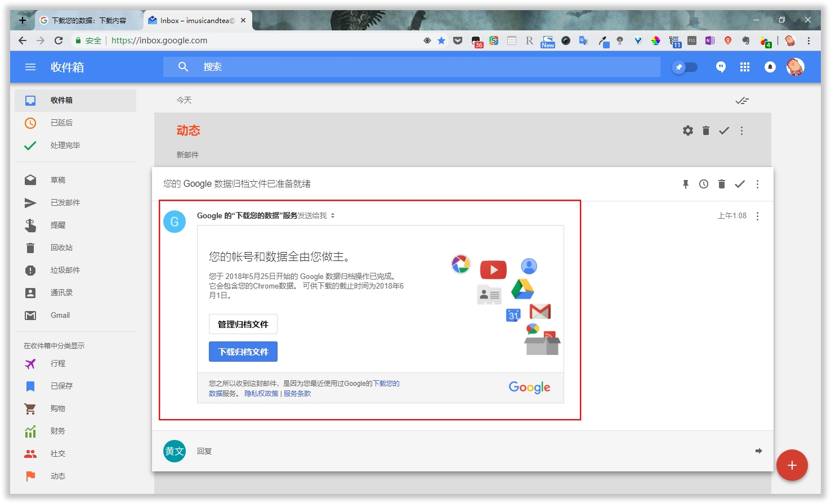Image resolution: width=831 pixels, height=504 pixels.
Task: Trash the Google 数据归档 email
Action: pyautogui.click(x=722, y=184)
